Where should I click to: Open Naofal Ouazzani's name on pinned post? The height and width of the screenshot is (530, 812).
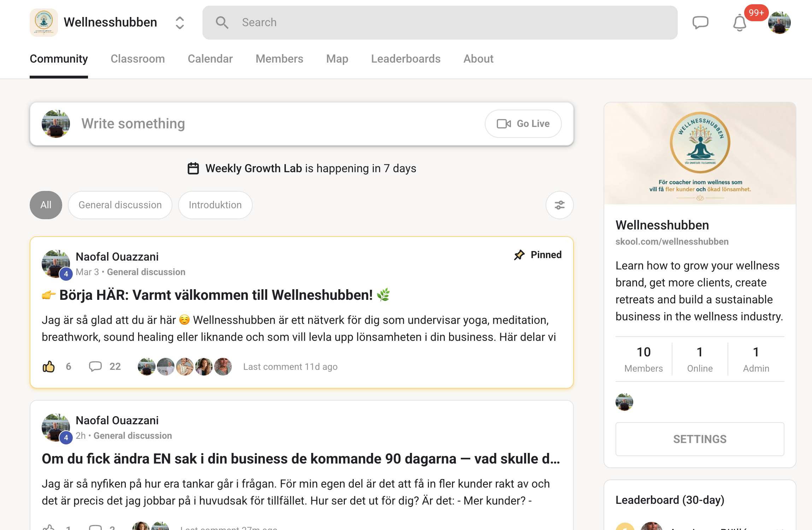(x=117, y=257)
